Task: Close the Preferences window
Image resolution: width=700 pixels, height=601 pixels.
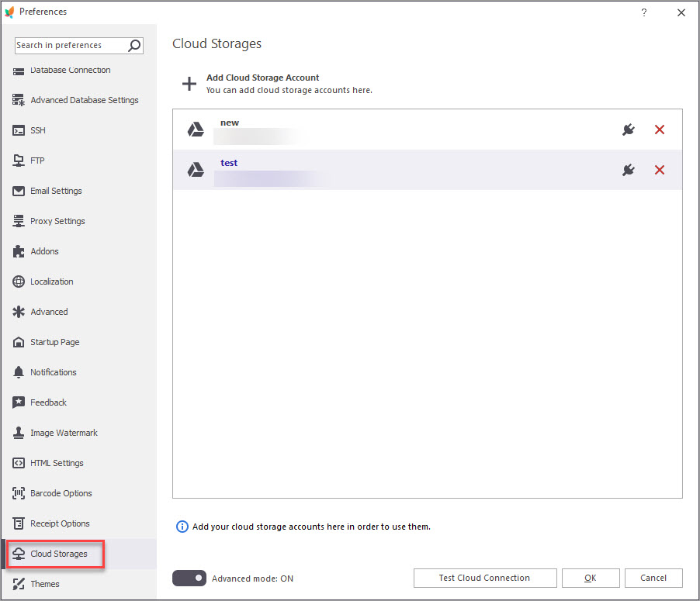Action: [681, 12]
